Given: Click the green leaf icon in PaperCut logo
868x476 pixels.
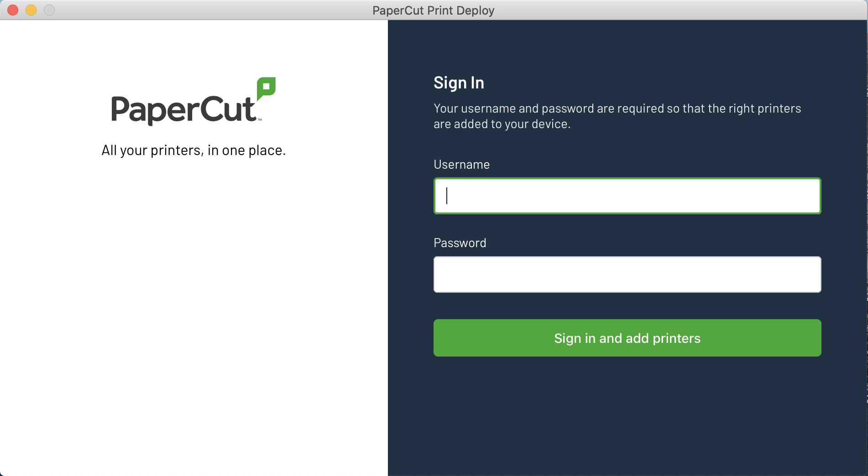Looking at the screenshot, I should 266,88.
